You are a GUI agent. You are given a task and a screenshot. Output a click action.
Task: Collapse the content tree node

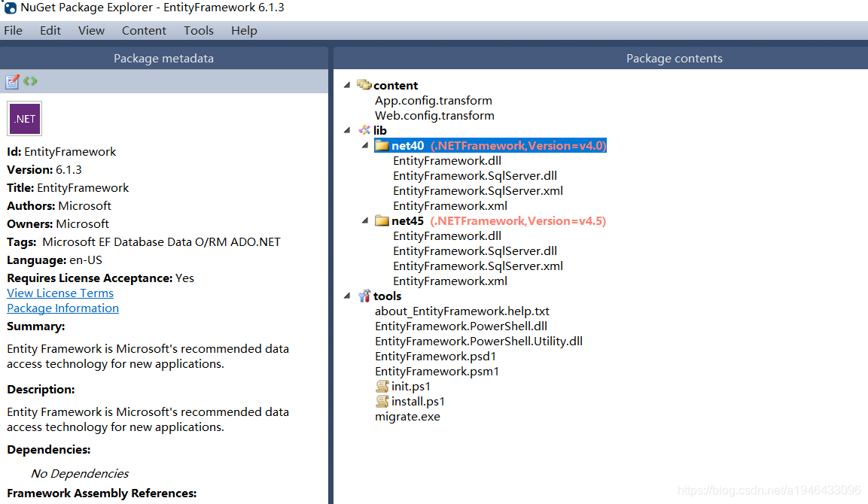point(347,85)
